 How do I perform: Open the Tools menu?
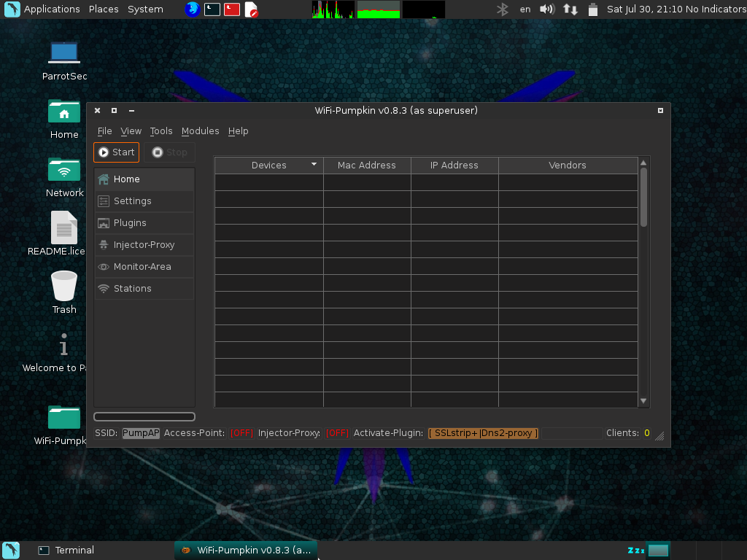pyautogui.click(x=161, y=131)
